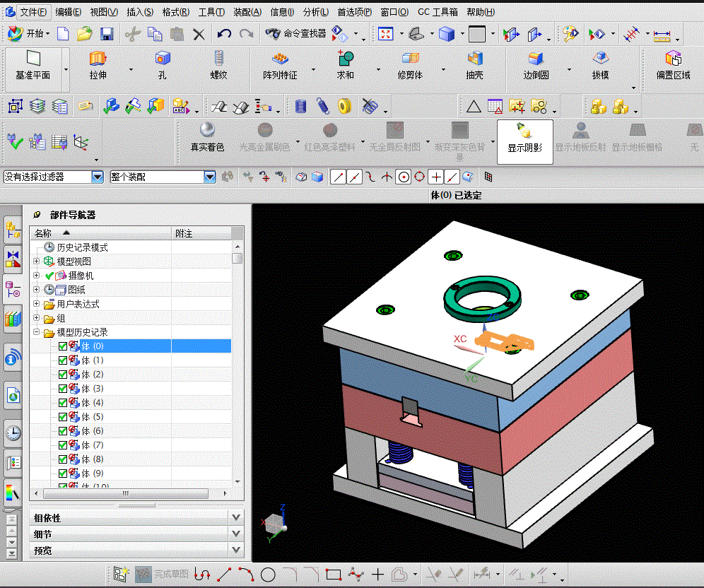Uncheck the checkbox for 体 (1)
This screenshot has width=704, height=588.
(x=62, y=360)
